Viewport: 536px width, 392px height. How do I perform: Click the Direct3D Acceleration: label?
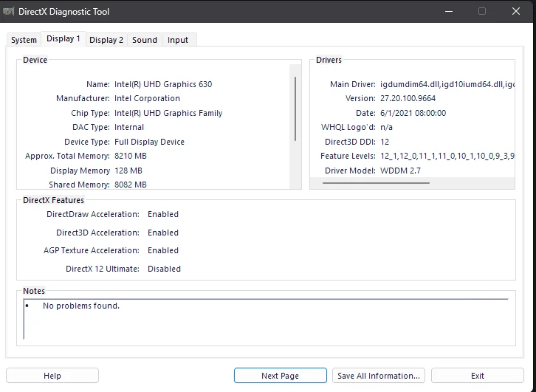(x=97, y=233)
